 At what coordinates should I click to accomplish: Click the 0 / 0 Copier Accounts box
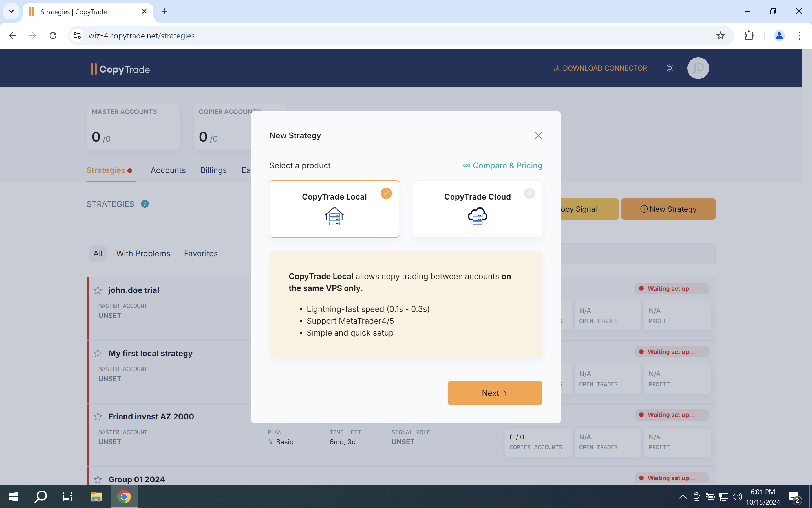click(538, 442)
